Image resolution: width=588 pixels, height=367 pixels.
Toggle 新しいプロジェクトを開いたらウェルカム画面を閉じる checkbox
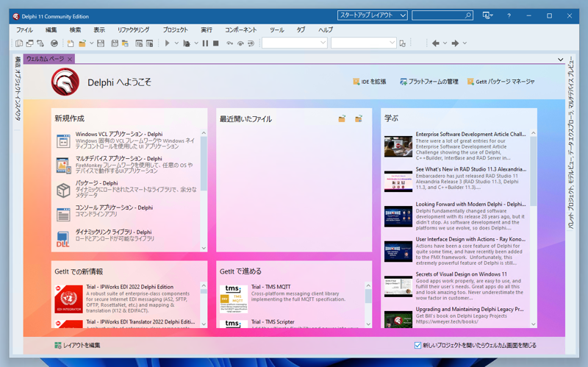pos(417,345)
